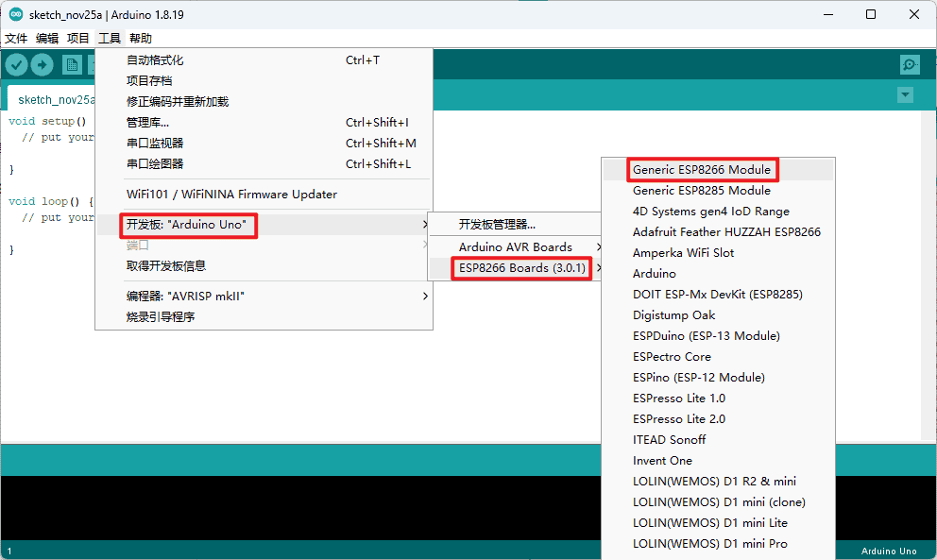Select ESPino (ESP-12 Module) board
This screenshot has width=937, height=560.
(x=718, y=378)
